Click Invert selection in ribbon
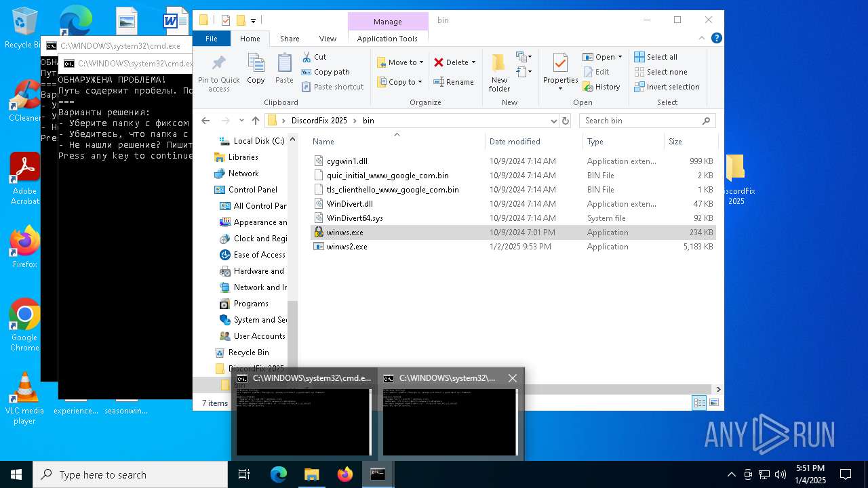Screen dimensions: 868x488 coord(667,87)
